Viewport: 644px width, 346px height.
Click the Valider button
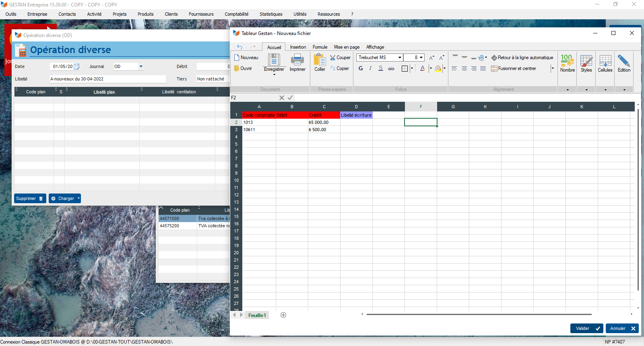tap(586, 328)
